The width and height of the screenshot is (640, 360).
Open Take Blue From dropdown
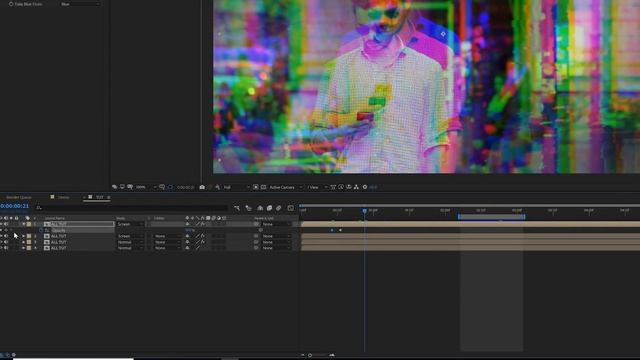(80, 4)
